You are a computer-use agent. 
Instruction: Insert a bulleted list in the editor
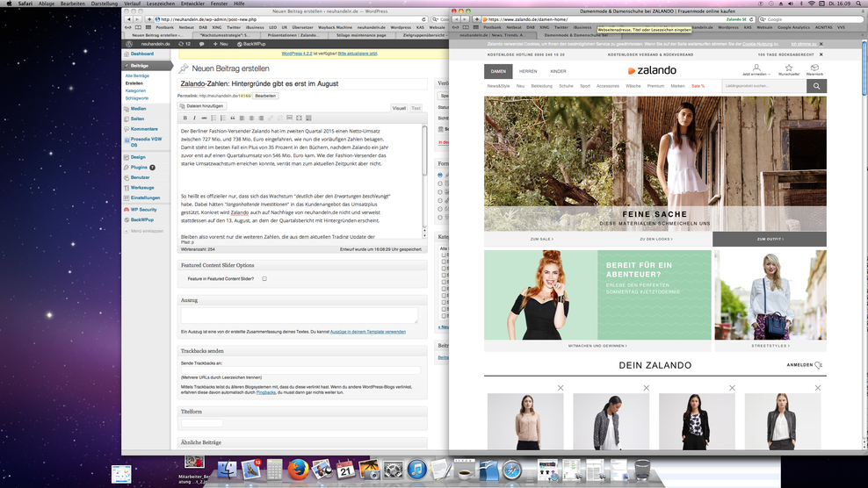point(213,118)
